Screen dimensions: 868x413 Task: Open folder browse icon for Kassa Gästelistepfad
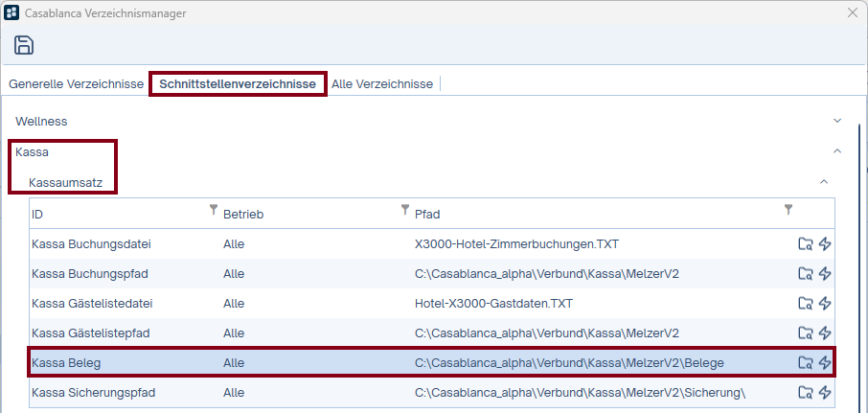tap(806, 333)
